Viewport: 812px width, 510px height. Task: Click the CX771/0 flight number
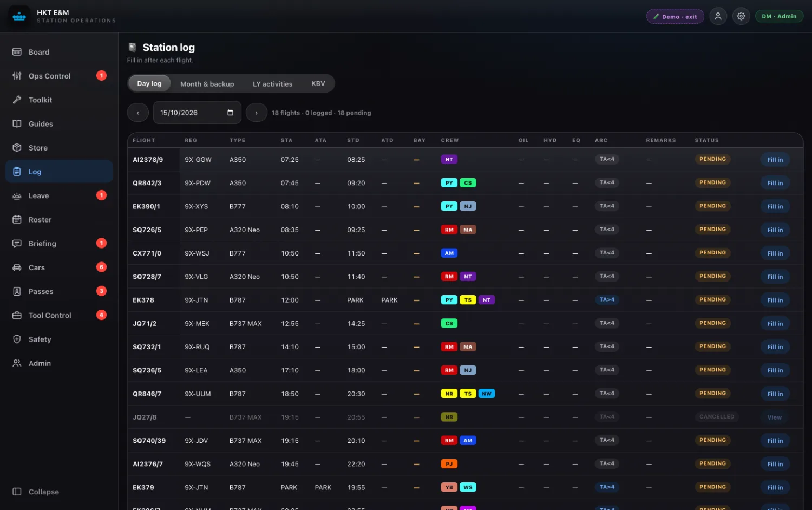[x=147, y=253]
